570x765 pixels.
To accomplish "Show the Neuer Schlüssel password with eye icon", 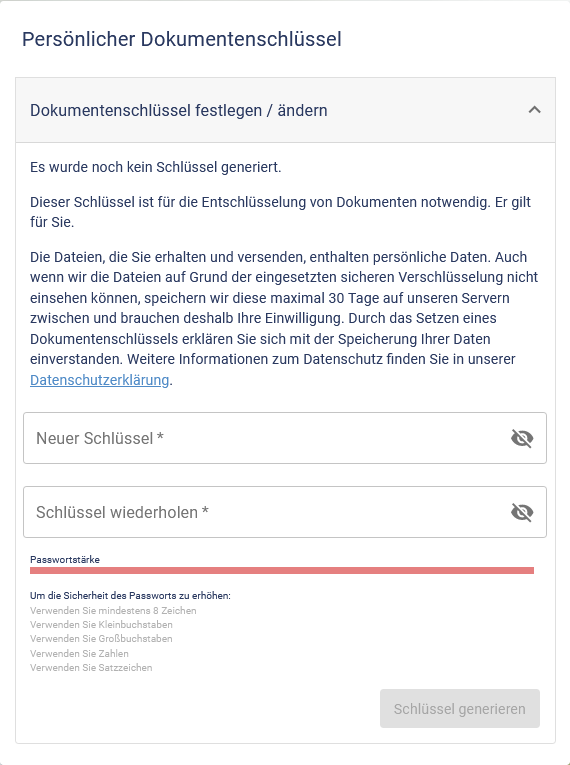I will (x=522, y=438).
